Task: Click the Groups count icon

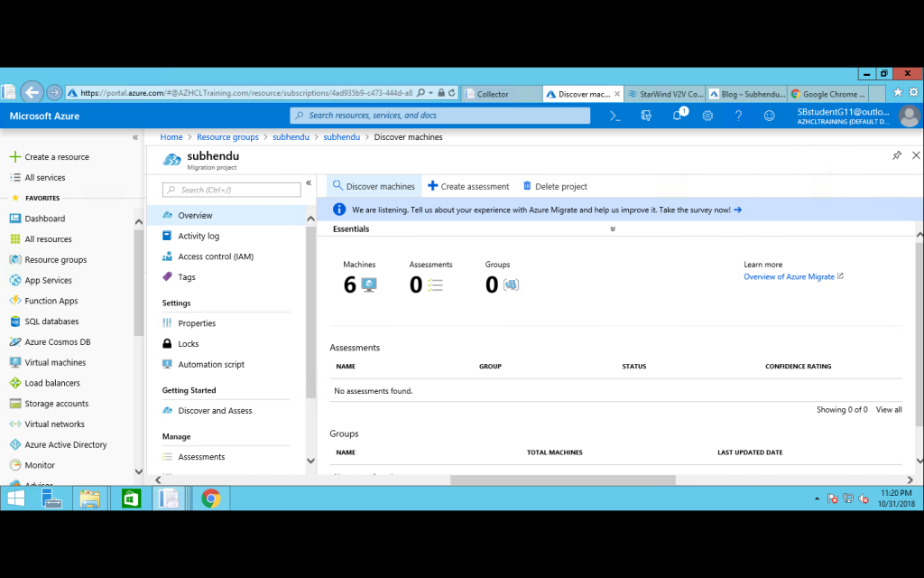Action: (511, 284)
